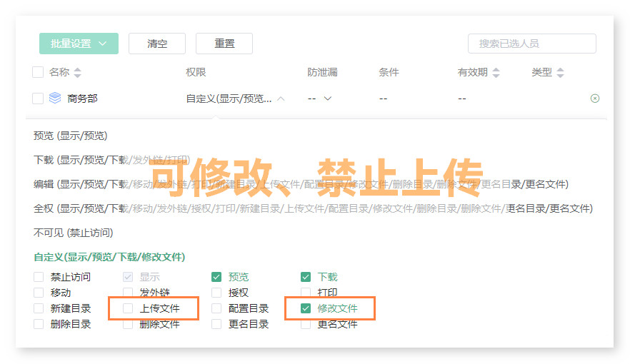Sort by the 类型 column arrows
The height and width of the screenshot is (364, 630).
click(x=561, y=73)
